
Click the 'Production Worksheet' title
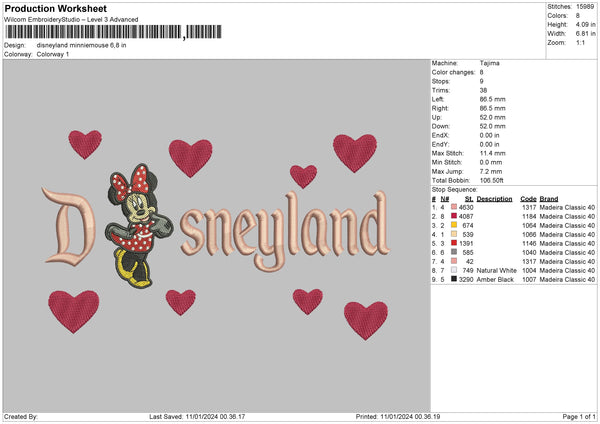pos(55,8)
